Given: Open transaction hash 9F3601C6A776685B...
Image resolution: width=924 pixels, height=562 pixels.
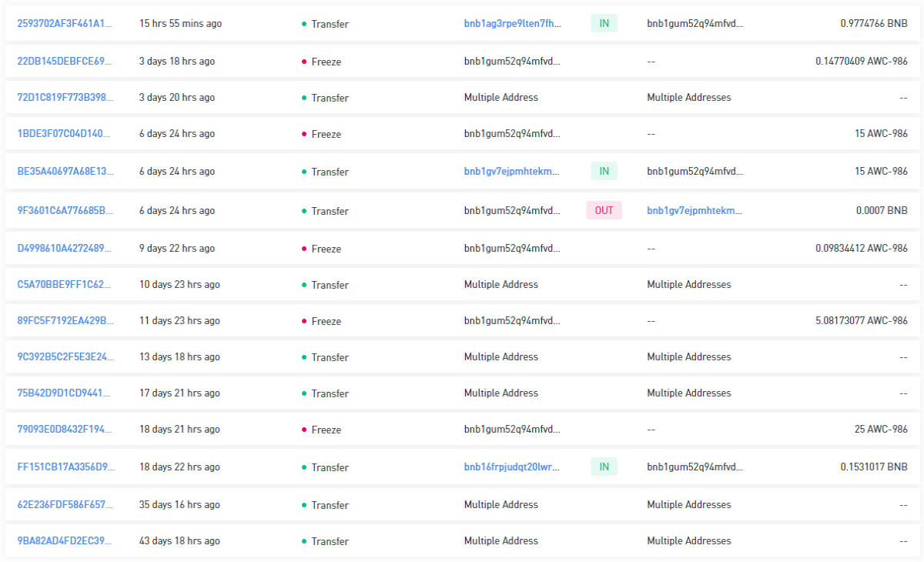Looking at the screenshot, I should point(65,211).
